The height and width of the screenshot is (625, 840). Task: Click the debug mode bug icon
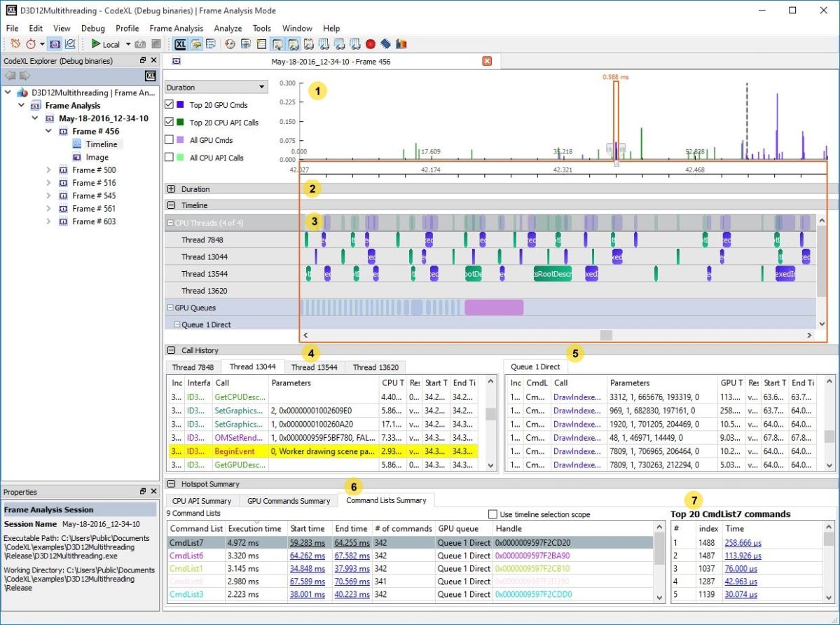[15, 44]
